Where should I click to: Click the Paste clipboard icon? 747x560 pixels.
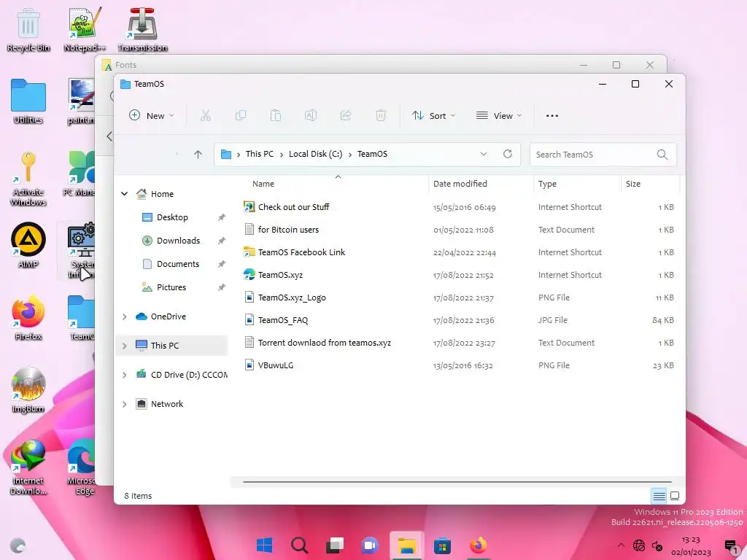pyautogui.click(x=275, y=115)
